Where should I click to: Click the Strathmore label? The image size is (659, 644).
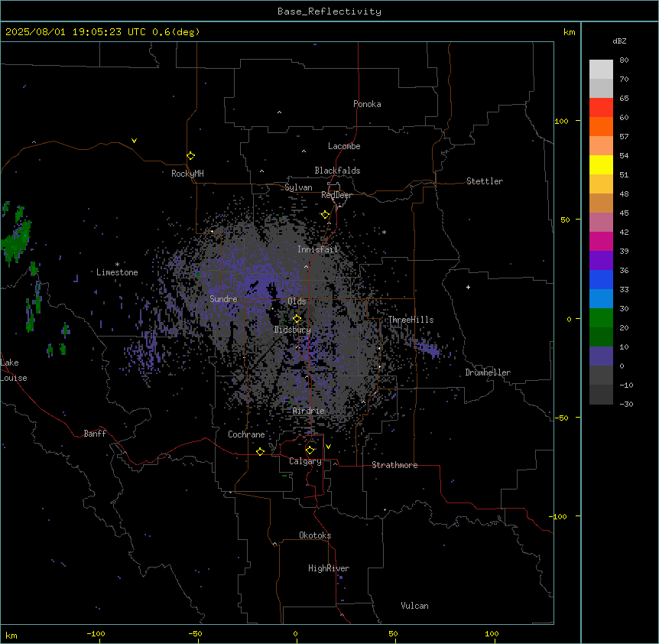[394, 465]
